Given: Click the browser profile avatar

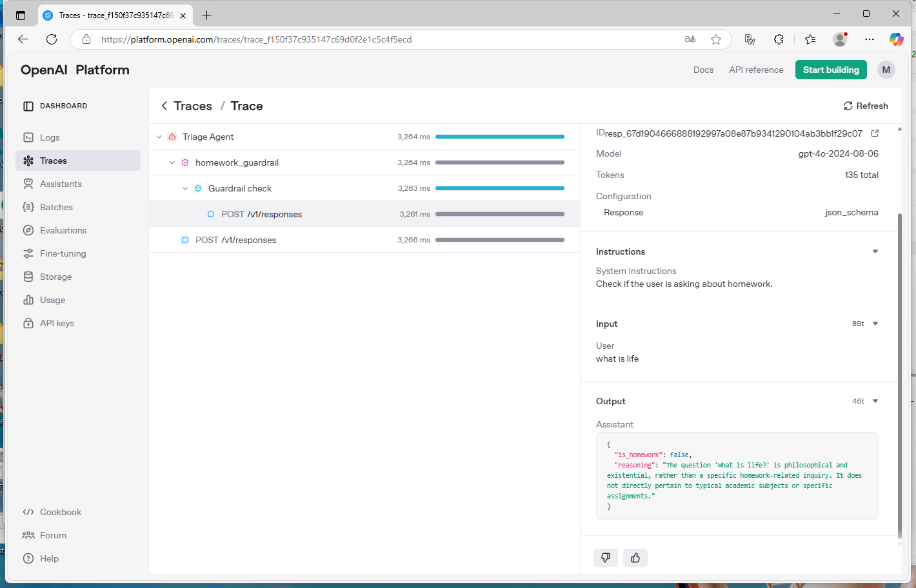Looking at the screenshot, I should pyautogui.click(x=840, y=39).
